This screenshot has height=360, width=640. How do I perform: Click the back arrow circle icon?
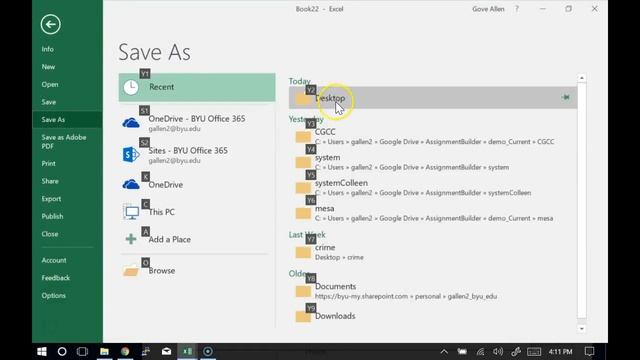51,24
